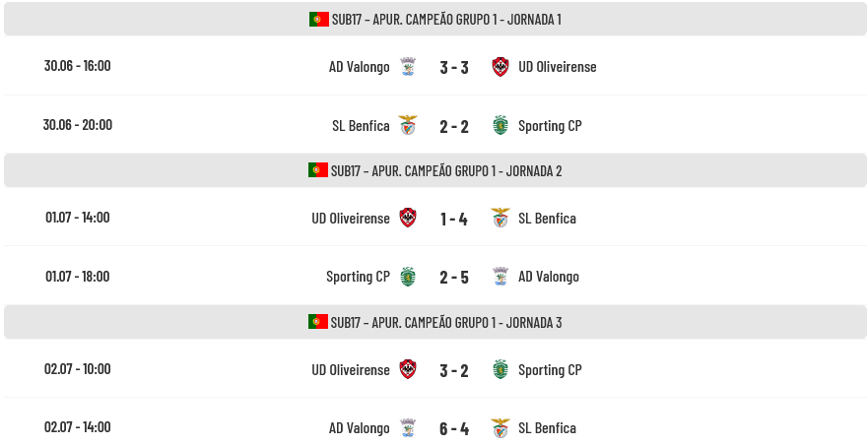Image resolution: width=868 pixels, height=446 pixels.
Task: Click UD Oliveirense crest in Jornada 1
Action: tap(501, 66)
